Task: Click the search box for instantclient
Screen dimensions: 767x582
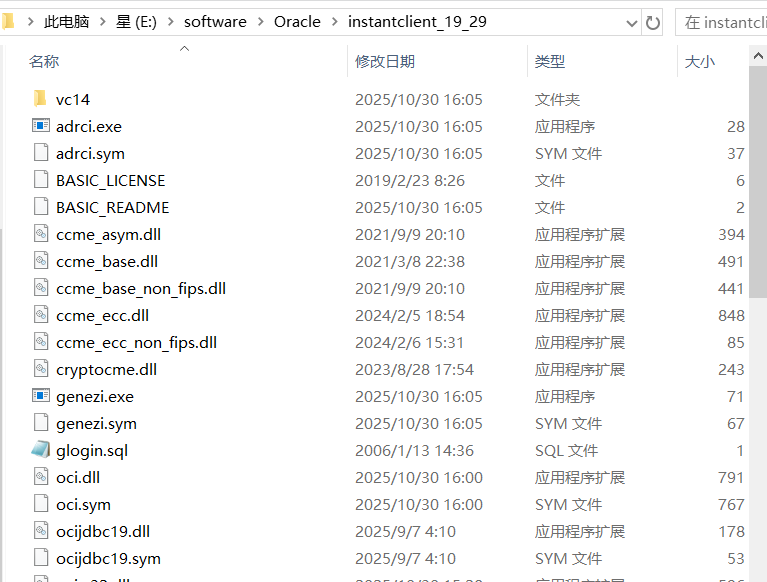Action: pyautogui.click(x=721, y=22)
